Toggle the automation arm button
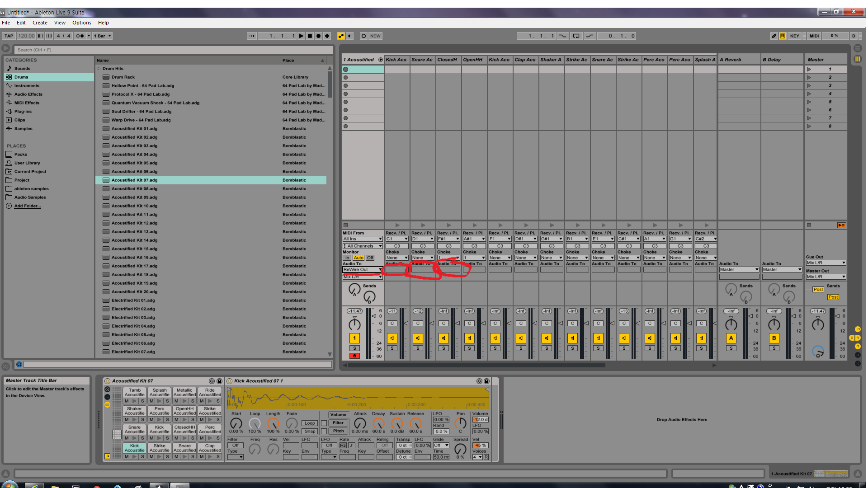This screenshot has height=488, width=868. pyautogui.click(x=341, y=36)
